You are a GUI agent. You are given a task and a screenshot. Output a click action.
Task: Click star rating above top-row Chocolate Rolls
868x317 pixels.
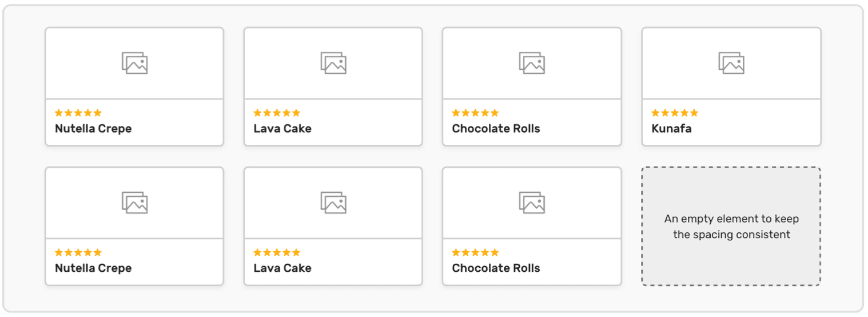pos(475,113)
